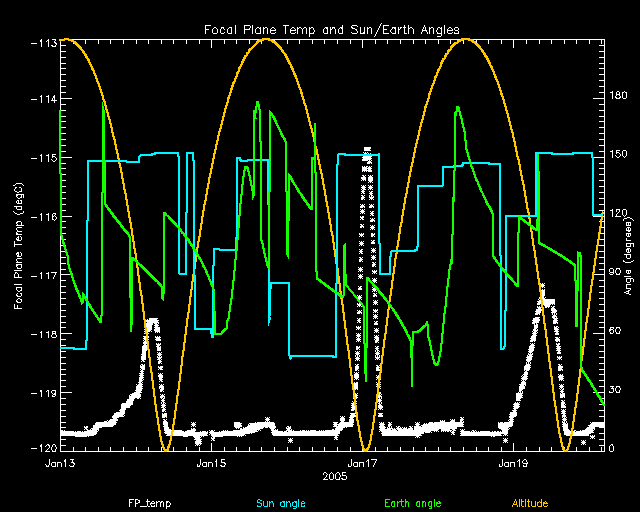Click the Jan15 date tick label

211,463
